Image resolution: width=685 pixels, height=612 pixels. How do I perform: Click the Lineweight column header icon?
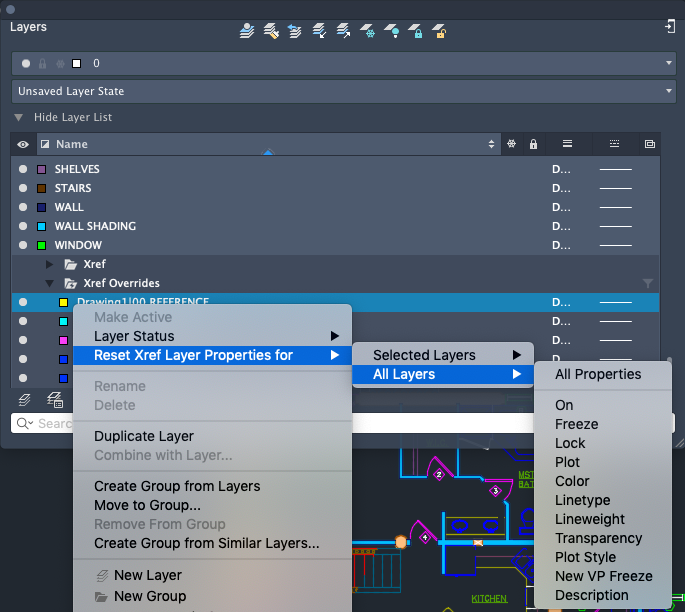(x=567, y=144)
